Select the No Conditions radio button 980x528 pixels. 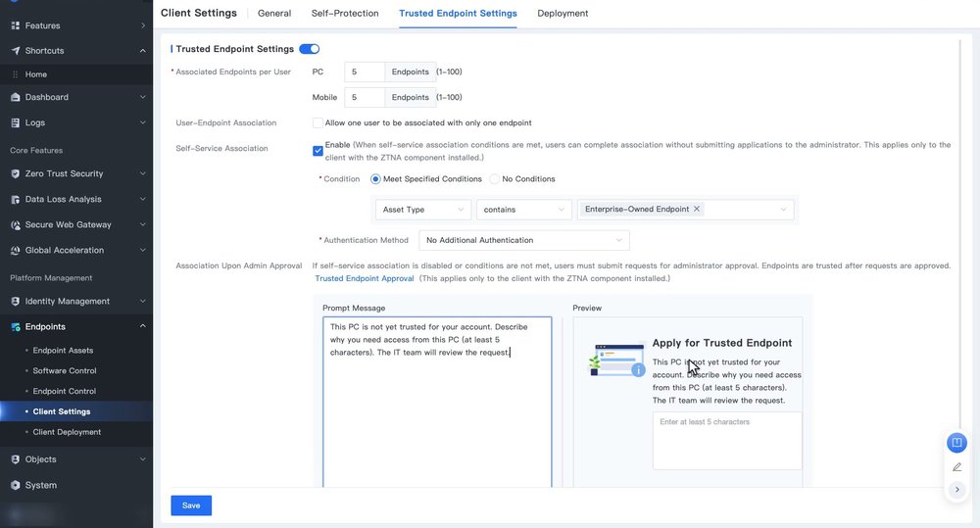(494, 179)
